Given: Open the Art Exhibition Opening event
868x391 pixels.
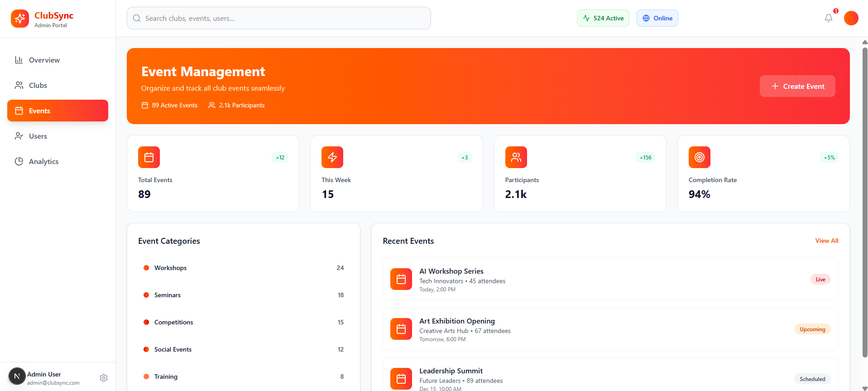Looking at the screenshot, I should [x=610, y=329].
